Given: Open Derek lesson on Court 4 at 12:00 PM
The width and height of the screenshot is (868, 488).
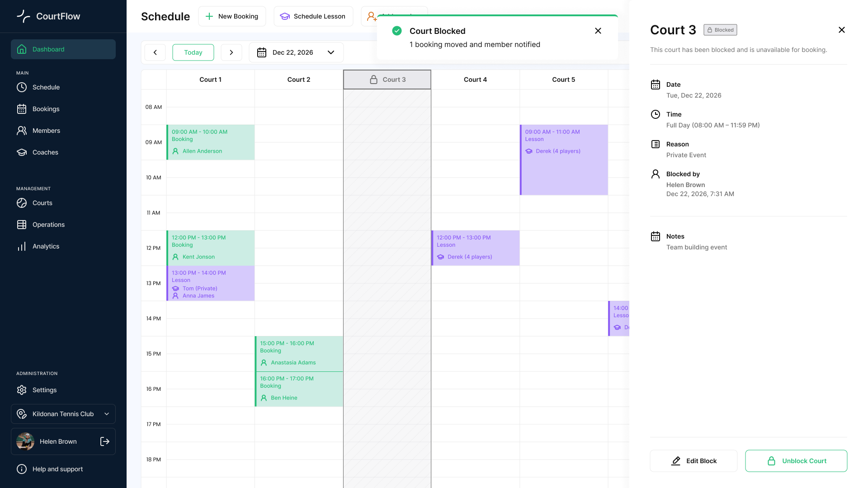Looking at the screenshot, I should [x=476, y=248].
